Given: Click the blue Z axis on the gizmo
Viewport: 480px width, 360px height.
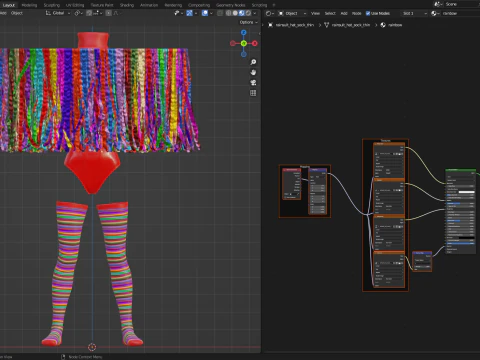Looking at the screenshot, I should [x=244, y=32].
